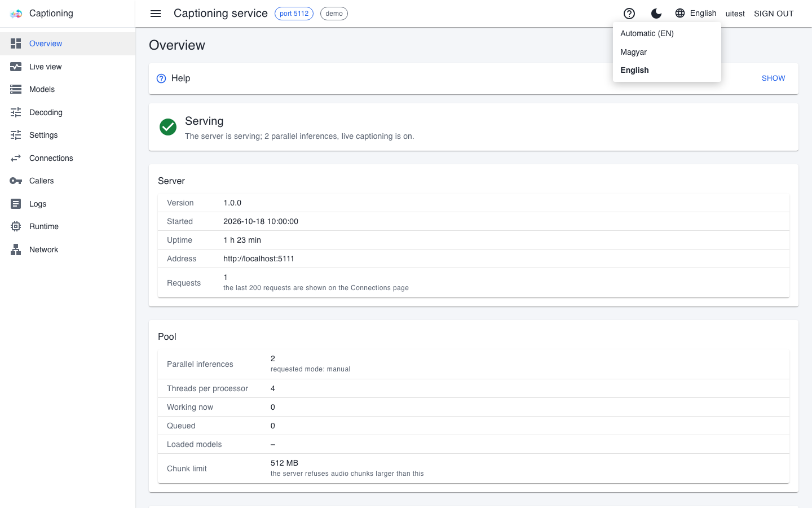Click the Decoding tune sliders icon
Image resolution: width=812 pixels, height=508 pixels.
click(16, 112)
